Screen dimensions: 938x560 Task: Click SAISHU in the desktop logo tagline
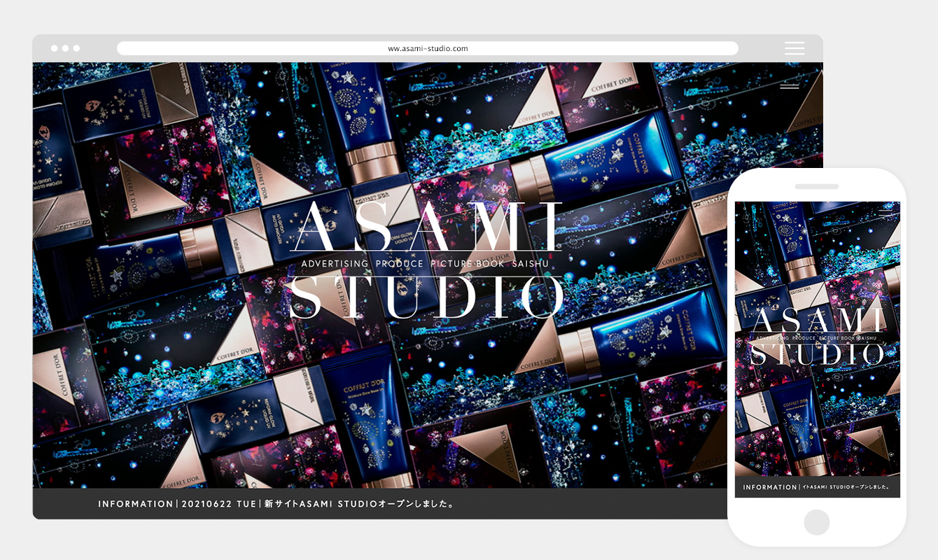click(x=530, y=264)
